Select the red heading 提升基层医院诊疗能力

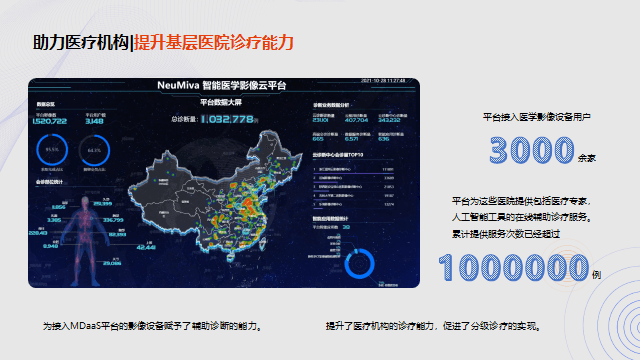pyautogui.click(x=214, y=42)
